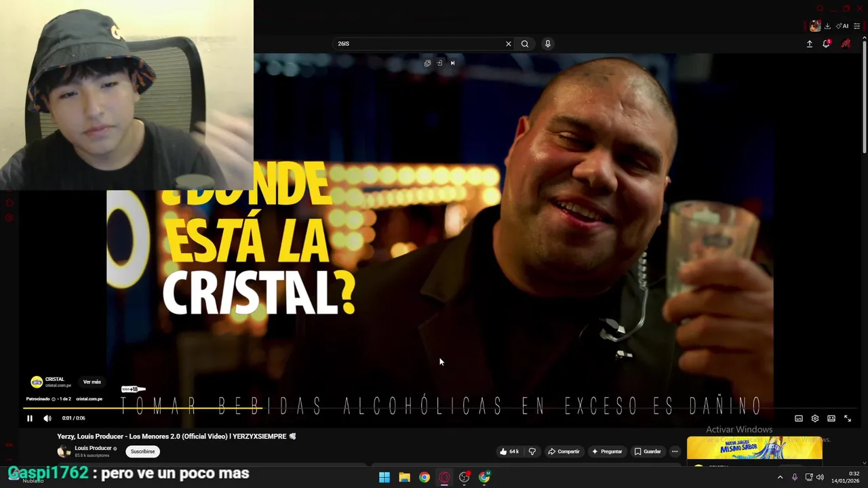Expand the system tray hidden icons

780,477
